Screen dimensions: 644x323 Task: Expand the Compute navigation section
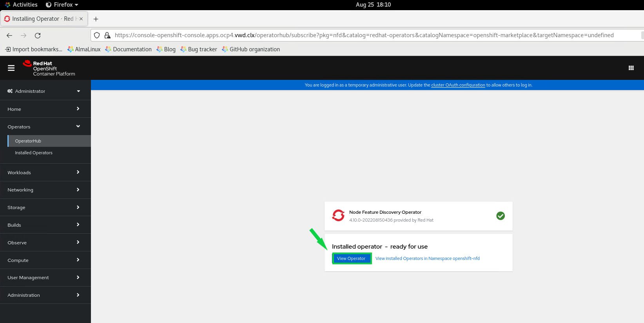point(45,260)
